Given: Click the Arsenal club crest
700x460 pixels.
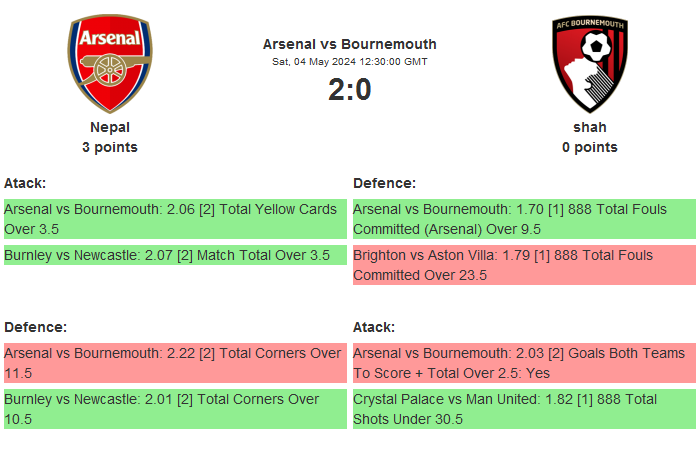Looking at the screenshot, I should pyautogui.click(x=110, y=63).
